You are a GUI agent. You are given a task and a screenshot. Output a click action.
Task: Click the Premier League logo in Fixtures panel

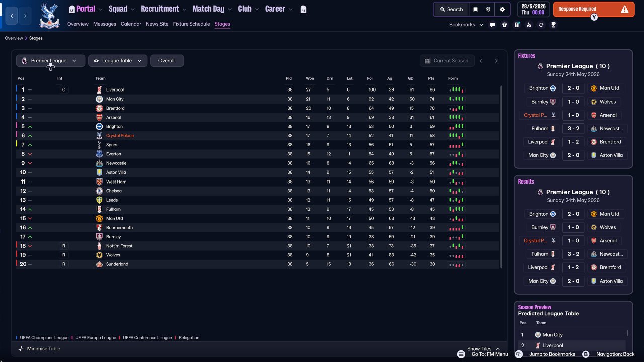click(540, 66)
